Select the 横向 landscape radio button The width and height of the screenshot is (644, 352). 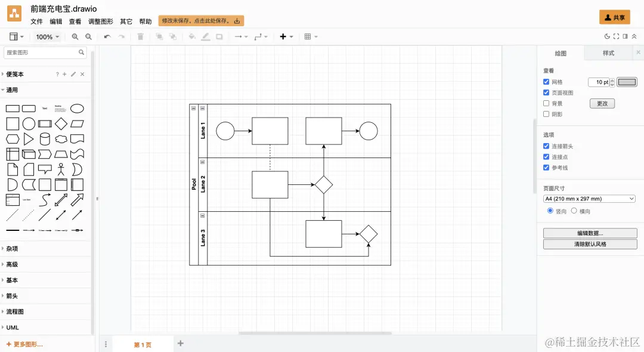tap(574, 211)
